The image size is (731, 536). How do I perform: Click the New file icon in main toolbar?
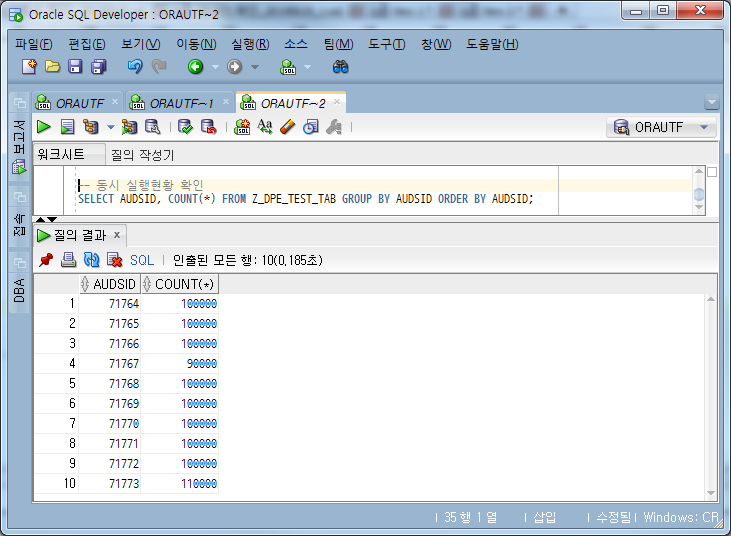(x=29, y=67)
